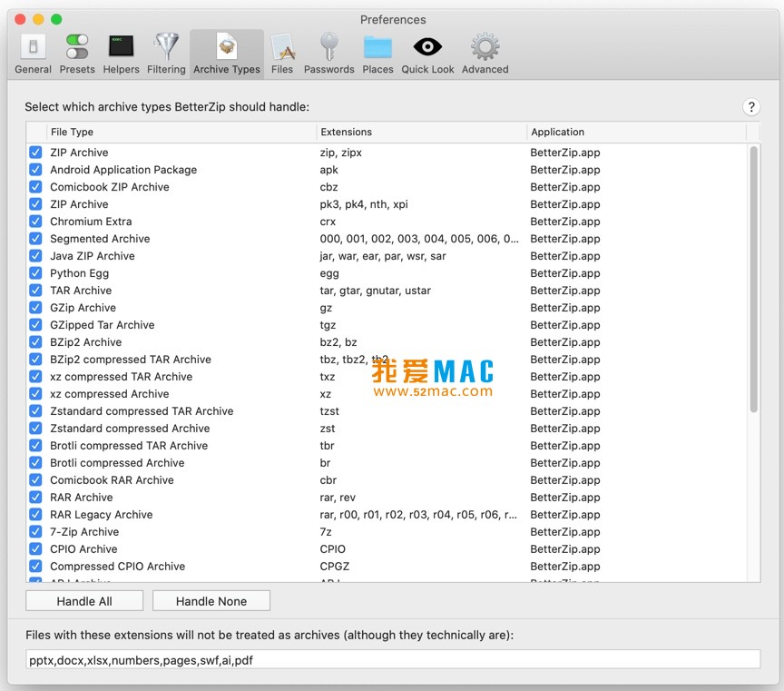Select the Compressed CPIO Archive name
The width and height of the screenshot is (784, 691).
pos(117,567)
